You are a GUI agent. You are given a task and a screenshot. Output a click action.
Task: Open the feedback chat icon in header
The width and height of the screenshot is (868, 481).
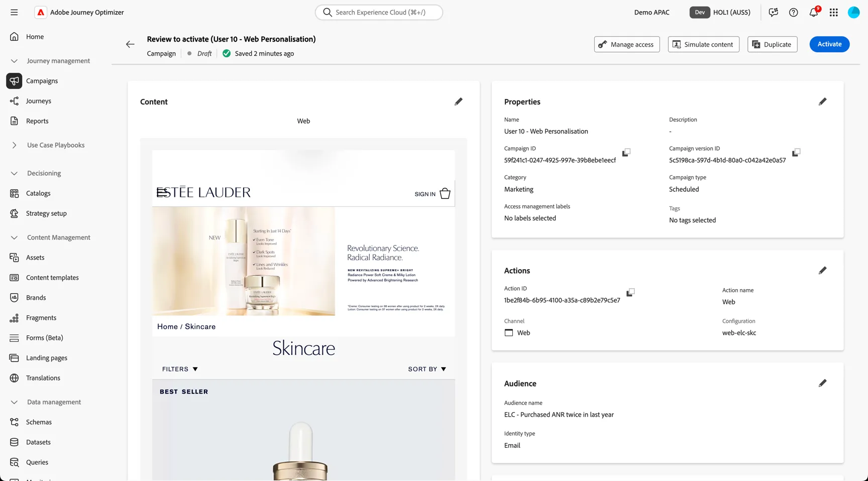[x=774, y=12]
